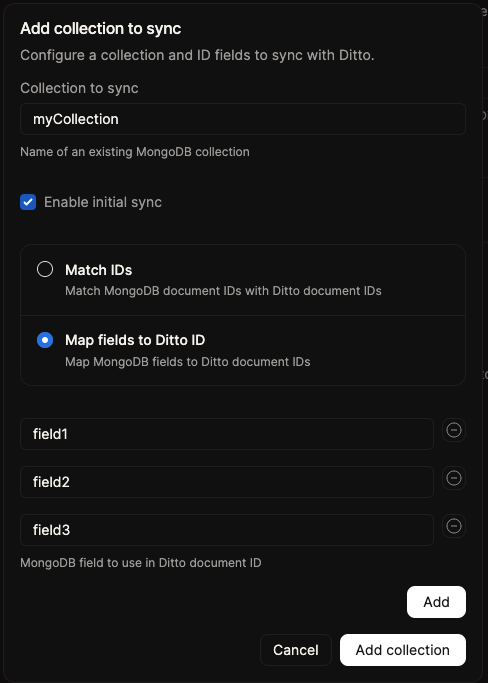Confirm with the Add collection button
The width and height of the screenshot is (488, 683).
403,650
